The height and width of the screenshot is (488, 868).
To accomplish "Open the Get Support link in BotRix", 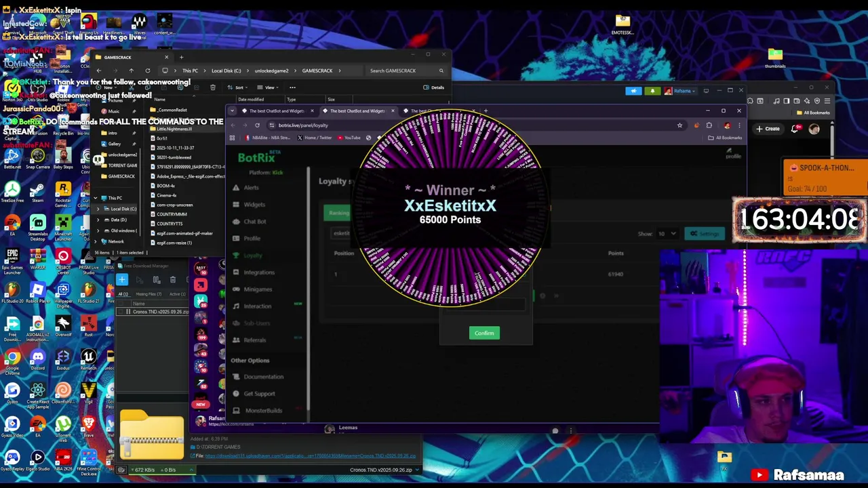I will [x=254, y=394].
